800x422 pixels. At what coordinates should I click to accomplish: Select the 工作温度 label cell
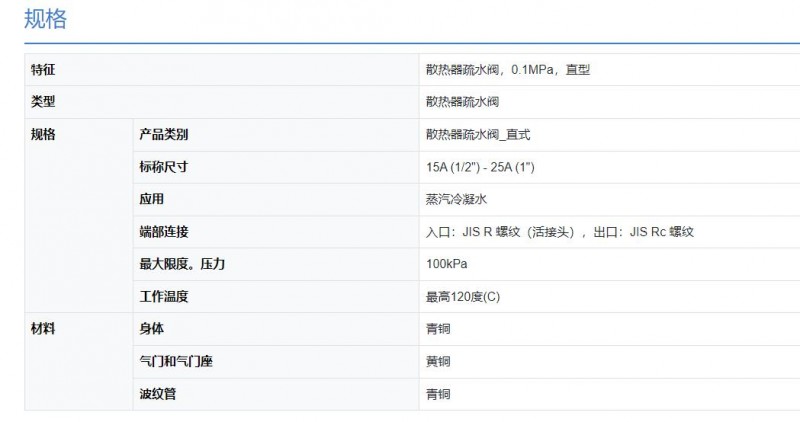point(276,296)
